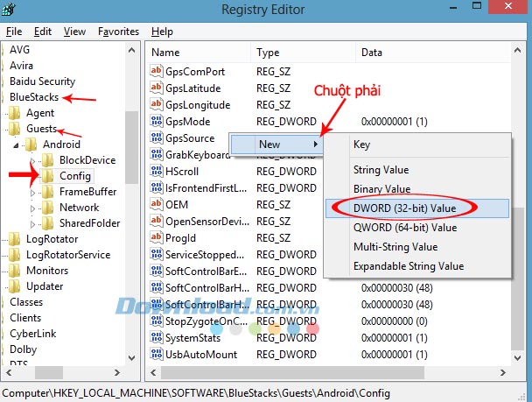This screenshot has width=532, height=402.
Task: Click the SystemStats DWORD icon
Action: click(156, 337)
